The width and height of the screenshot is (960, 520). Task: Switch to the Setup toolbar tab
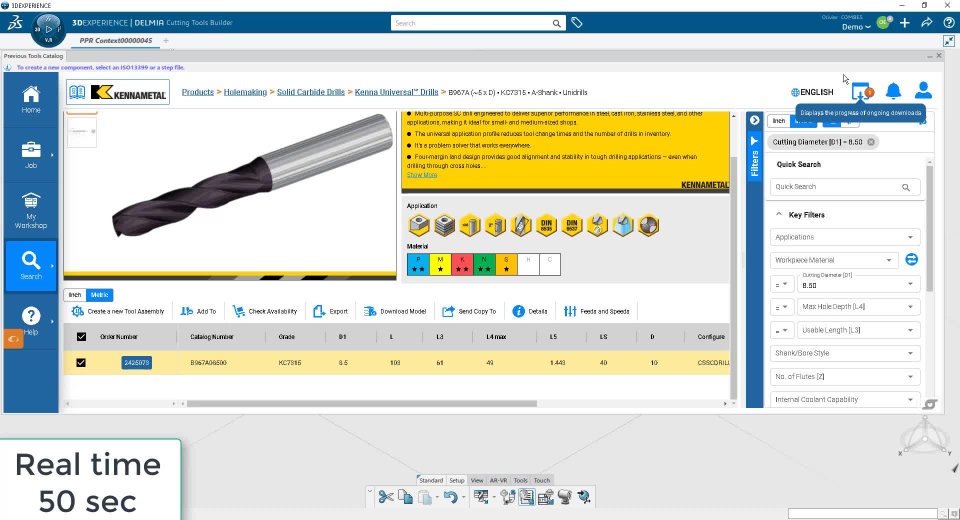pos(457,480)
